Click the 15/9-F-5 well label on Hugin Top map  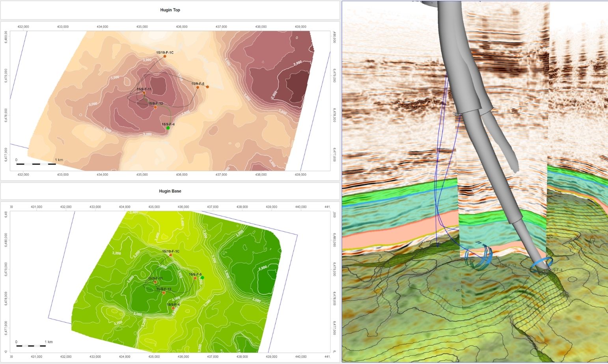pos(198,84)
